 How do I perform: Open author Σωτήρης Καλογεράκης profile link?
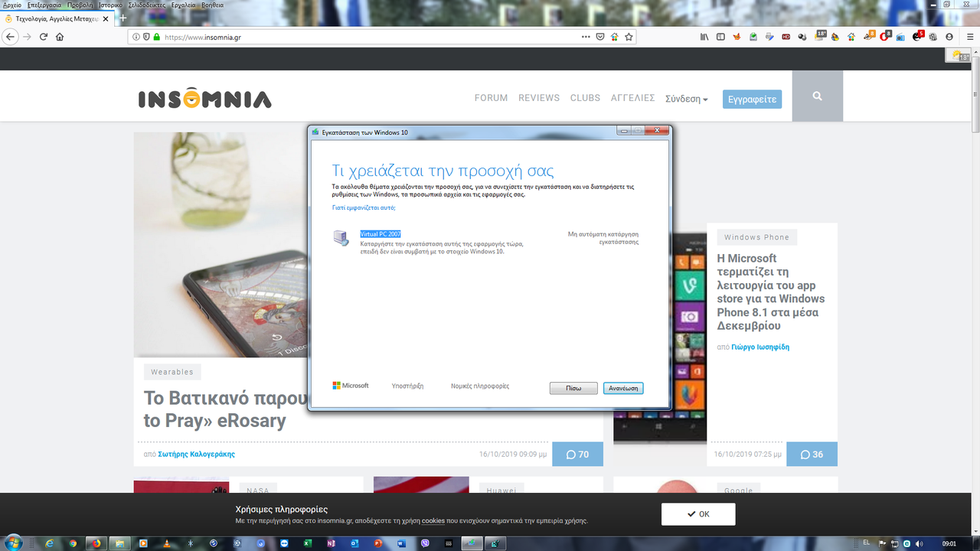[x=196, y=454]
